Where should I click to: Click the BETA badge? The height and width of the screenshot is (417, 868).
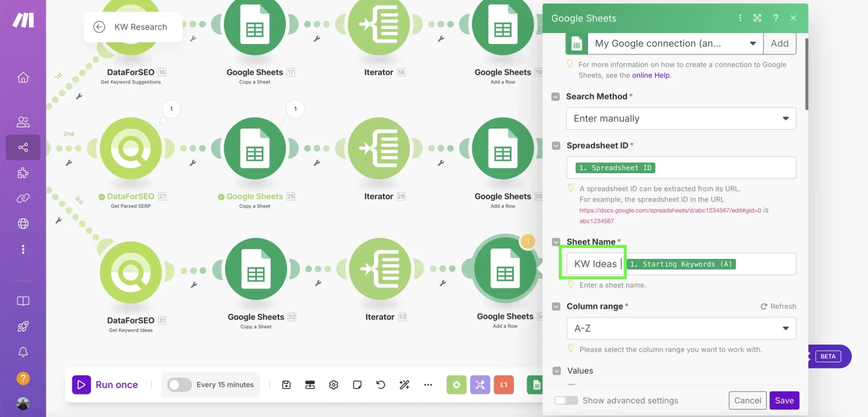coord(828,356)
